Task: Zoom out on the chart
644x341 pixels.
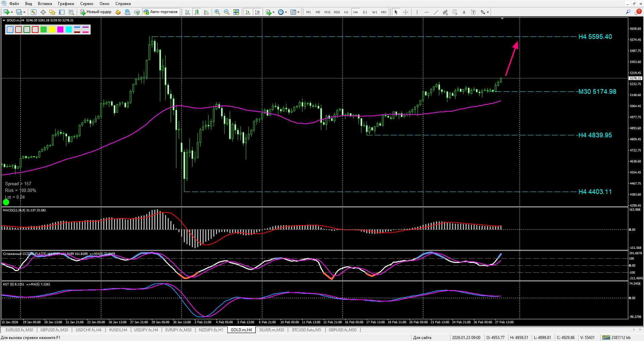Action: tap(227, 12)
